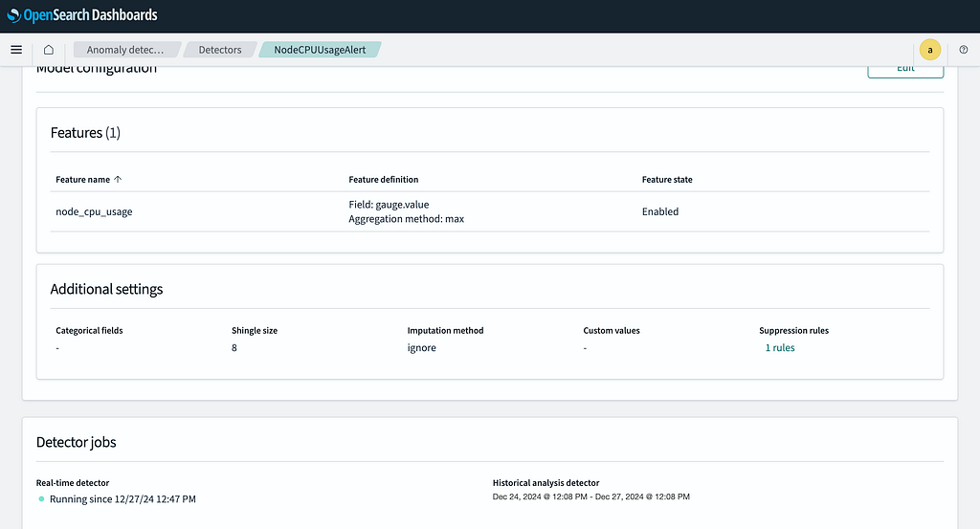Viewport: 980px width, 529px height.
Task: Click "Running since 12/27/24 12:47 PM" status
Action: (122, 499)
